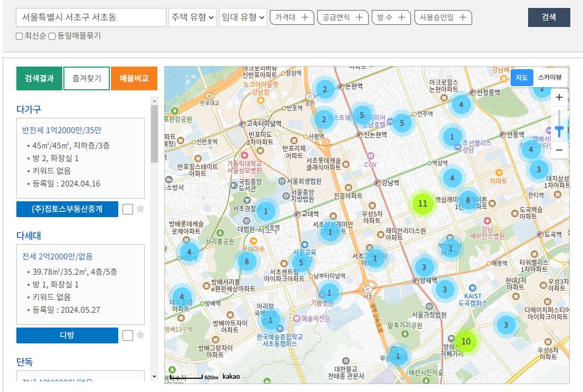Click the text 등록일 : 2024.04.16
The image size is (583, 392).
click(x=67, y=184)
